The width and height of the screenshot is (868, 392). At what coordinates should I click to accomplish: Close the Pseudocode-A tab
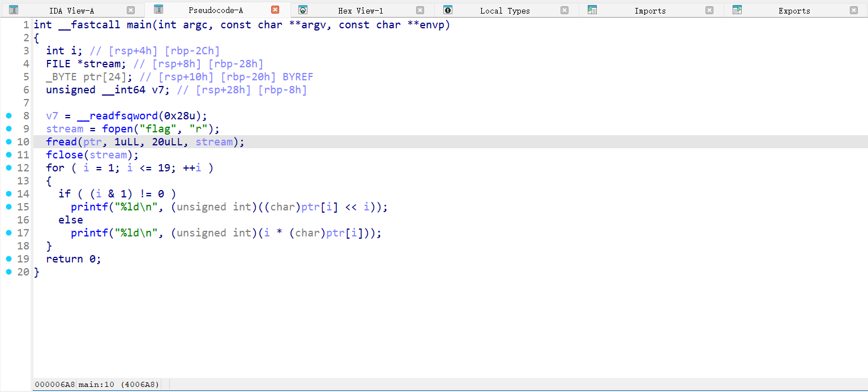[275, 10]
